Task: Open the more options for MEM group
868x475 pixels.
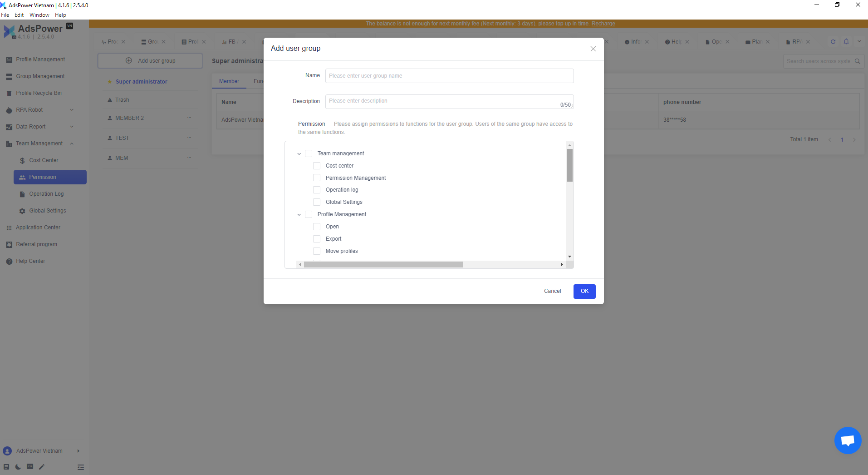Action: (189, 158)
